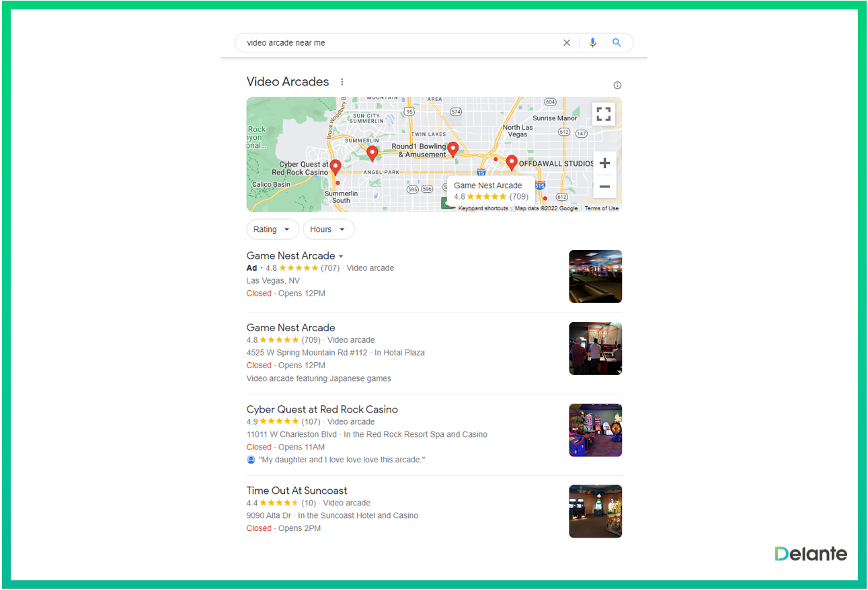The height and width of the screenshot is (590, 868).
Task: Open the Game Nest Arcade organic listing photo
Action: [x=595, y=348]
